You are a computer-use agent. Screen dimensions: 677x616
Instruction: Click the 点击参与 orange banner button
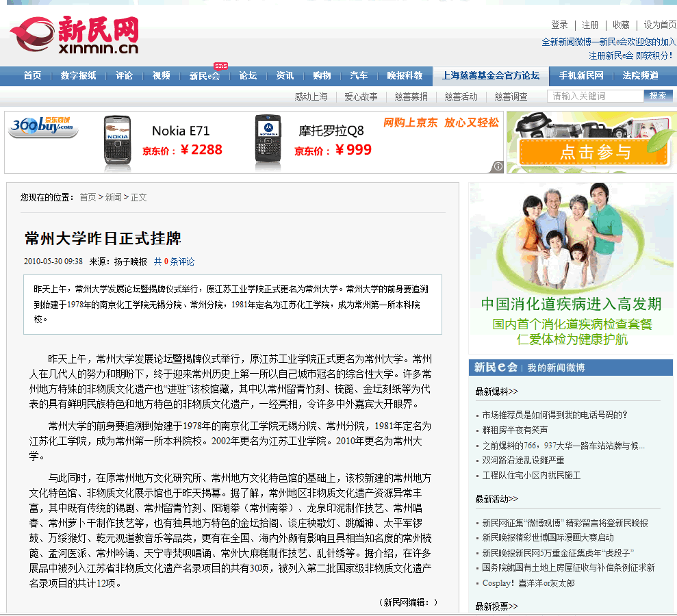pyautogui.click(x=593, y=152)
